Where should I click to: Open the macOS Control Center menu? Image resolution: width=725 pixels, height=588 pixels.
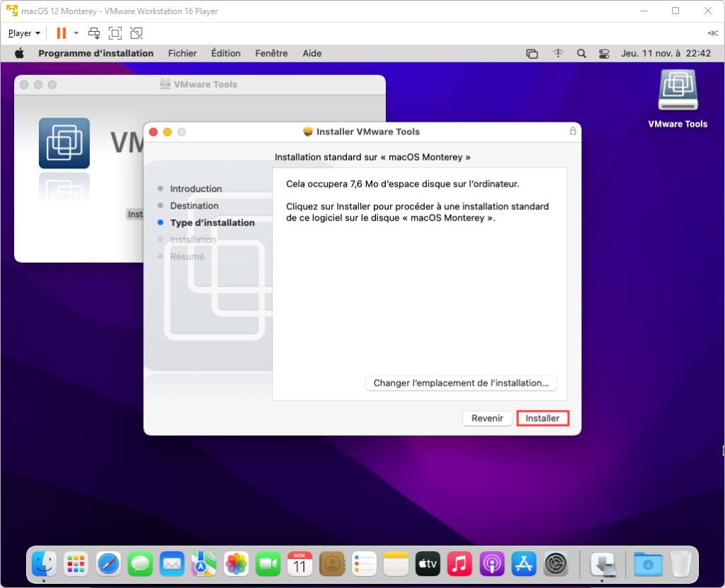pyautogui.click(x=604, y=53)
